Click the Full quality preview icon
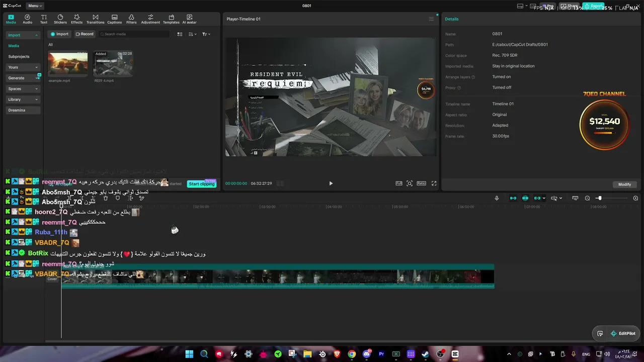Screen dimensions: 644x362 pos(398,184)
